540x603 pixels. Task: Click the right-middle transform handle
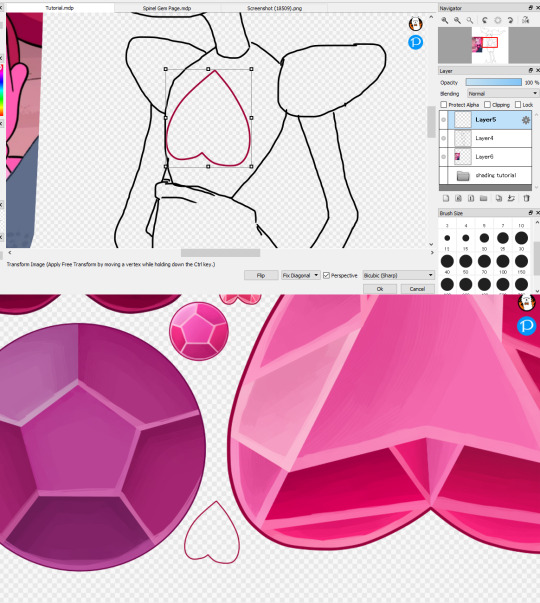pos(251,118)
